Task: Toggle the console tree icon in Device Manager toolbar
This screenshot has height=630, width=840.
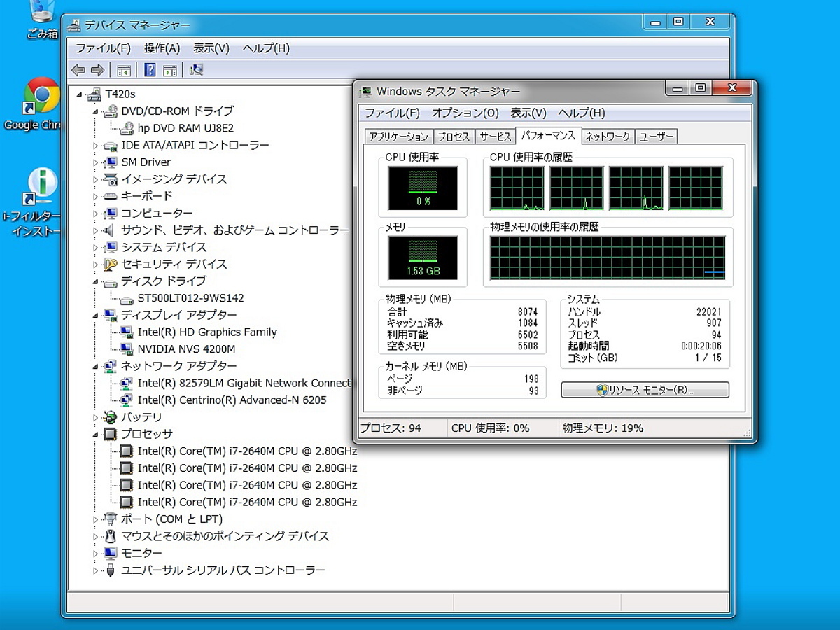Action: pyautogui.click(x=124, y=70)
